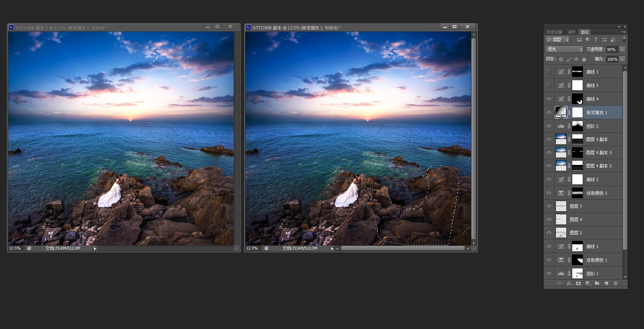Switch to the 动作 tab

pyautogui.click(x=572, y=32)
